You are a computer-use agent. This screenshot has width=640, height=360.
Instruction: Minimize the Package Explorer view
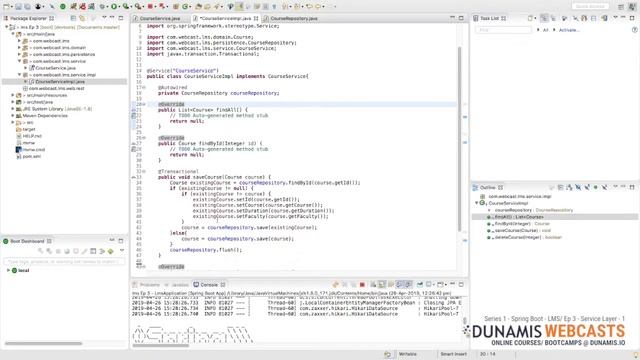pos(112,18)
